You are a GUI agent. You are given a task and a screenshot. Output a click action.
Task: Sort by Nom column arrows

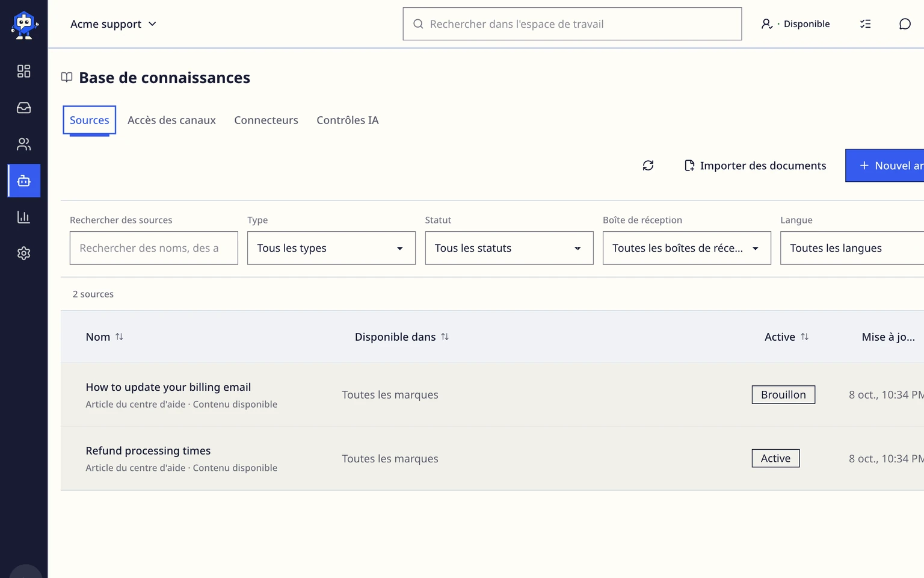pyautogui.click(x=119, y=337)
